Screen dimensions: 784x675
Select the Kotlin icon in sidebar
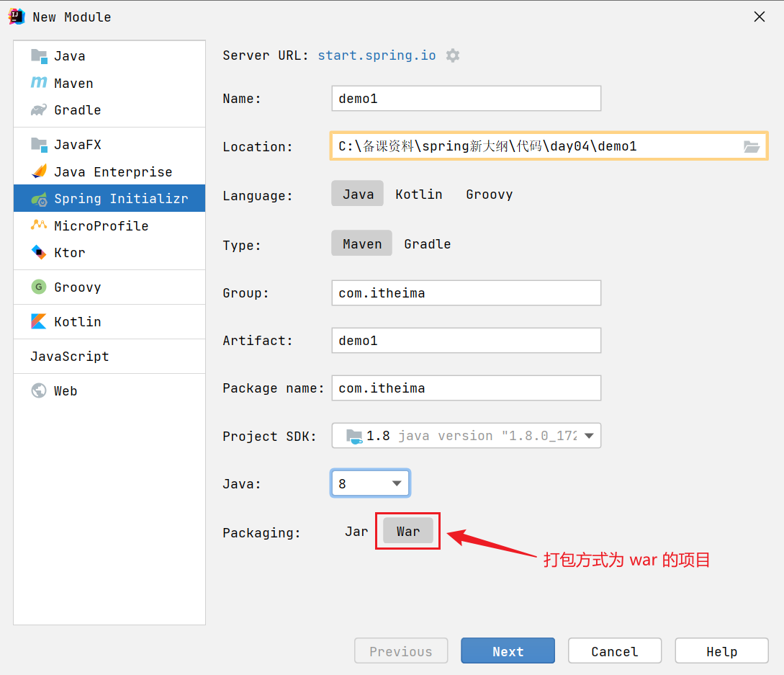coord(39,321)
